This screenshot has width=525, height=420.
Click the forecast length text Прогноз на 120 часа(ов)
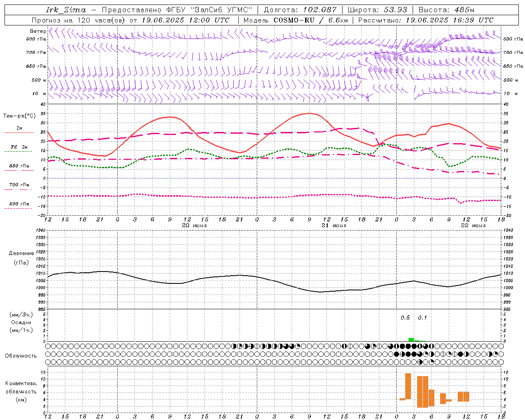[79, 20]
